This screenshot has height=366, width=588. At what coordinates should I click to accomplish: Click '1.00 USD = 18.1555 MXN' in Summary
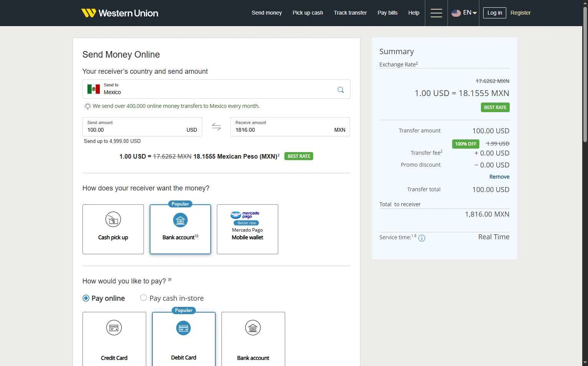tap(462, 93)
